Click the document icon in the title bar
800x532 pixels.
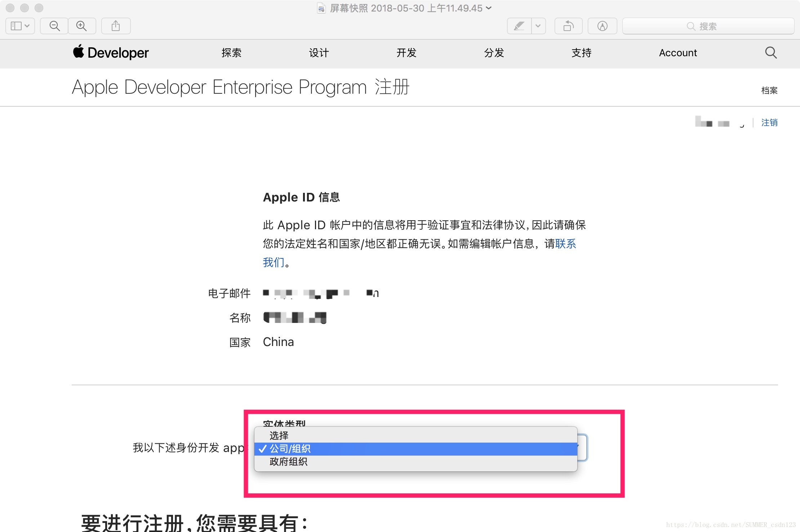[321, 8]
